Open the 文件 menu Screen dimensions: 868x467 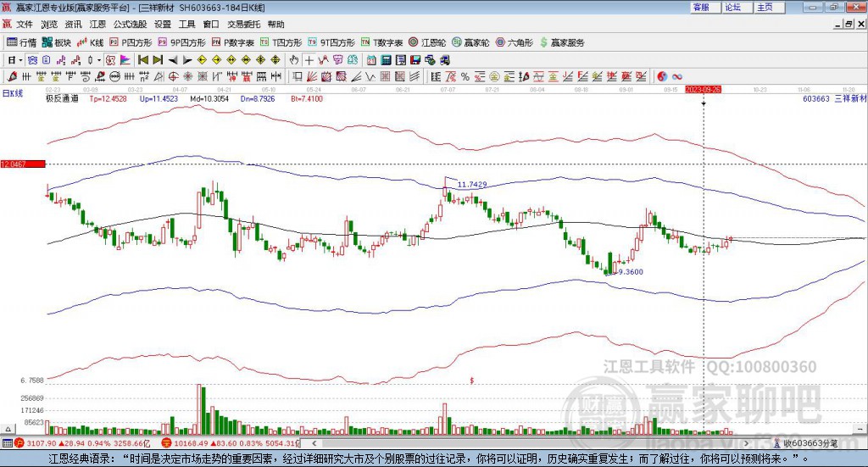tap(25, 25)
